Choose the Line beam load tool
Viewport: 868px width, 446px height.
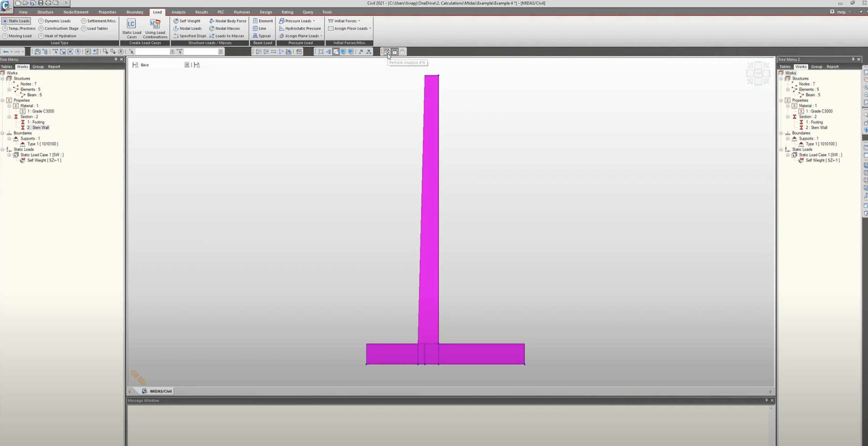coord(259,28)
